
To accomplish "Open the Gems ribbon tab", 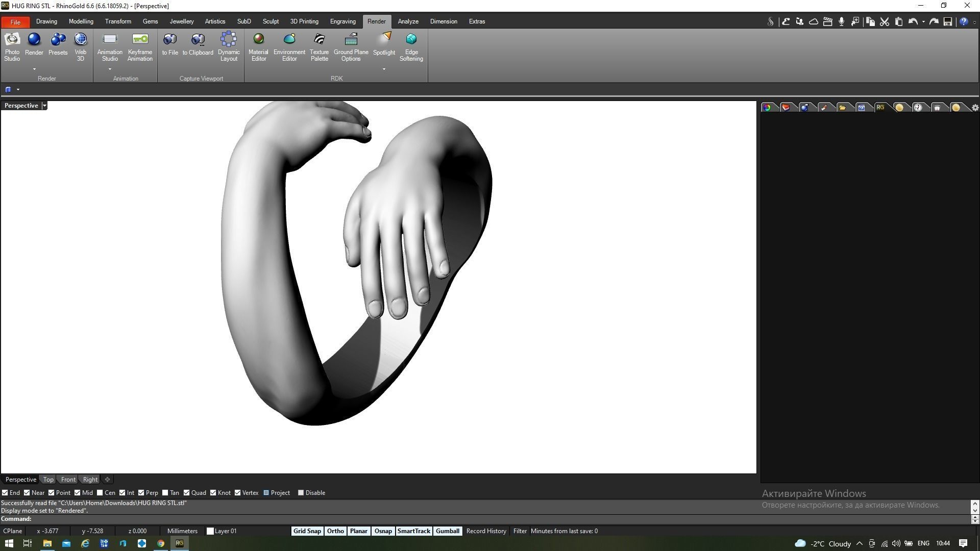I will pos(150,21).
